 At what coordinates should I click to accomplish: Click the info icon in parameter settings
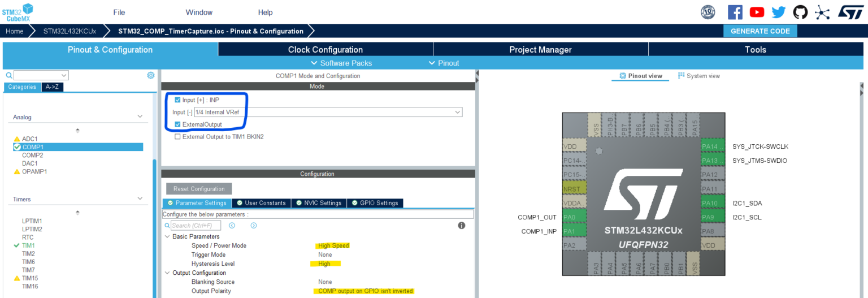coord(461,226)
